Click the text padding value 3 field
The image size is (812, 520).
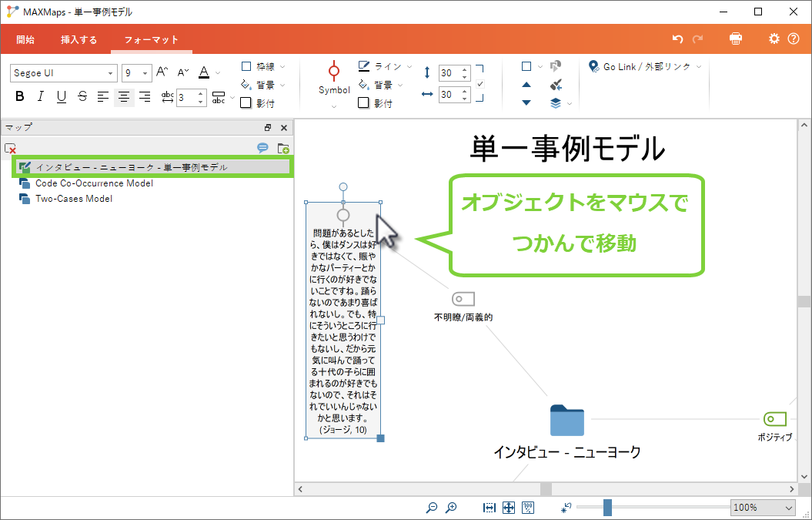[x=186, y=98]
